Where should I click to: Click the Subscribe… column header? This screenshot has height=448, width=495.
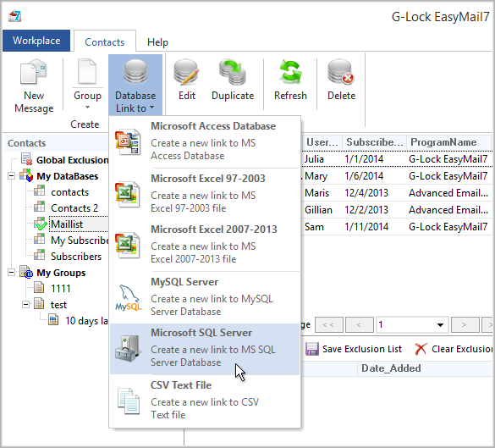pos(375,142)
